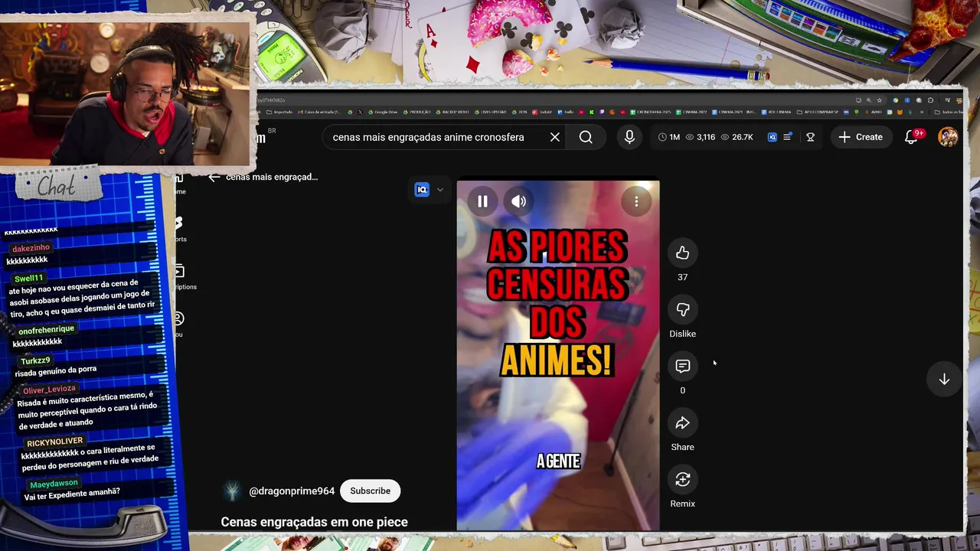This screenshot has height=551, width=980.
Task: Go to next Short with down arrow
Action: pyautogui.click(x=944, y=380)
